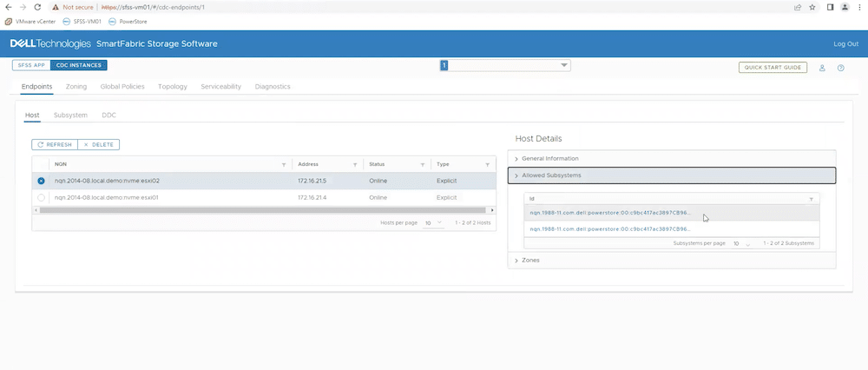Sort by Address column header
The width and height of the screenshot is (868, 370).
(x=308, y=164)
